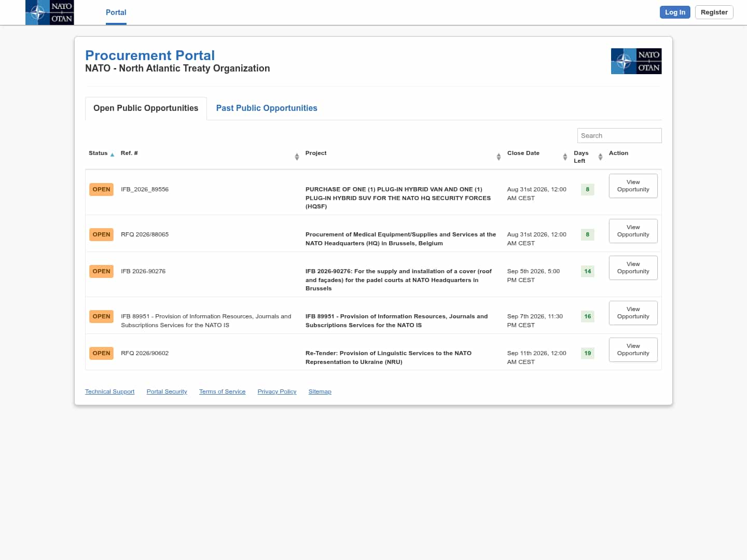Viewport: 747px width, 560px height.
Task: Click the NATO OTAN logo beside Procurement Portal heading
Action: (636, 61)
